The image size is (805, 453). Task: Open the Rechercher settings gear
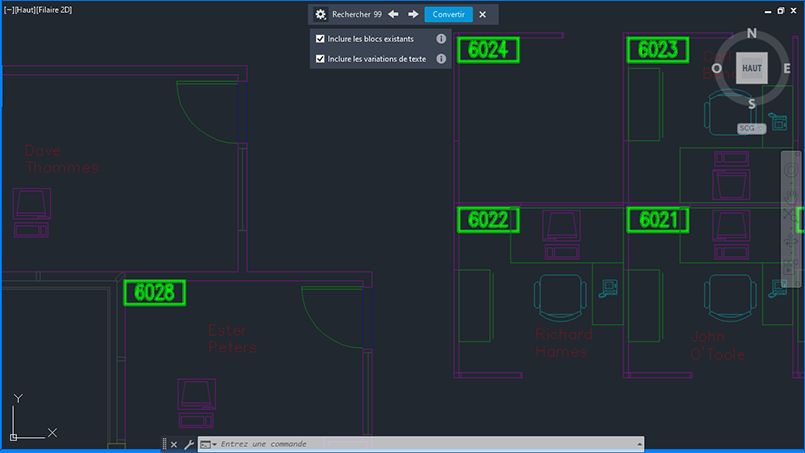[x=320, y=14]
